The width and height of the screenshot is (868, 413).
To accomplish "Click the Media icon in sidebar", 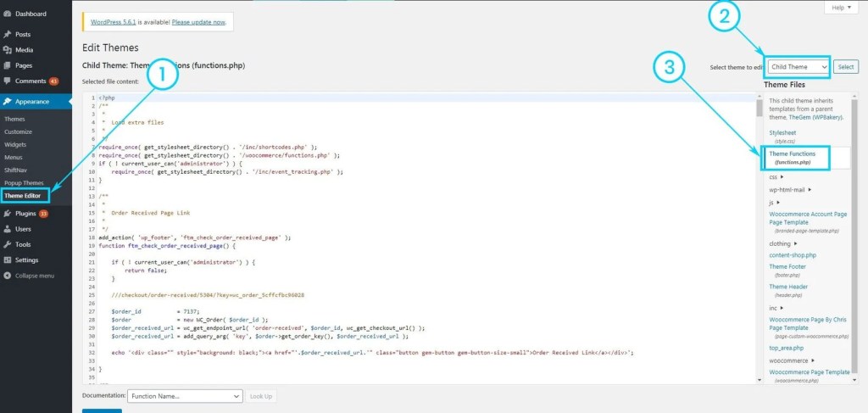I will pos(7,50).
